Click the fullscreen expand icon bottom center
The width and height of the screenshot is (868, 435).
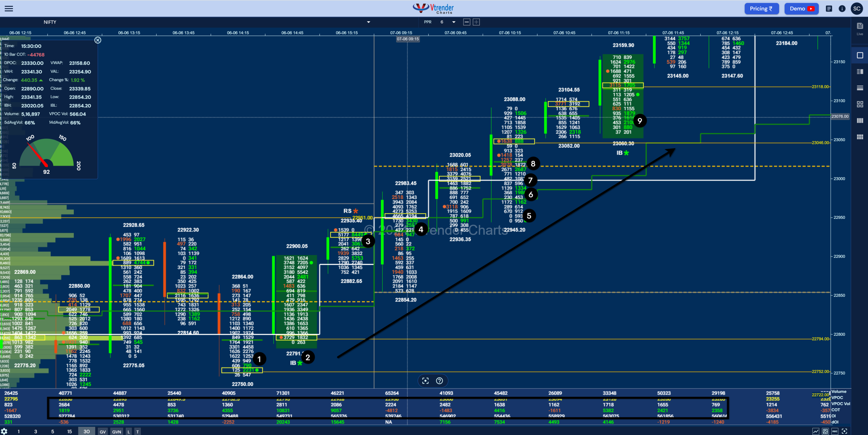[425, 381]
